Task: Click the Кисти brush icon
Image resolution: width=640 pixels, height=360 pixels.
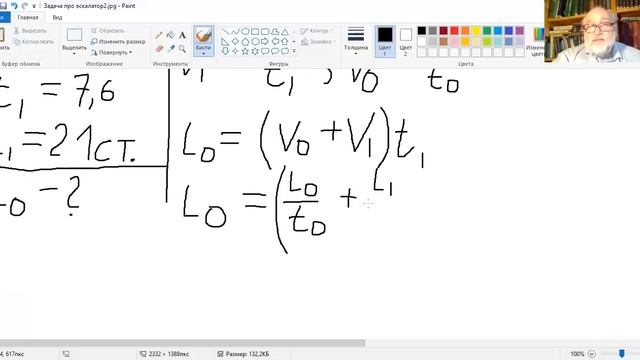Action: coord(203,35)
